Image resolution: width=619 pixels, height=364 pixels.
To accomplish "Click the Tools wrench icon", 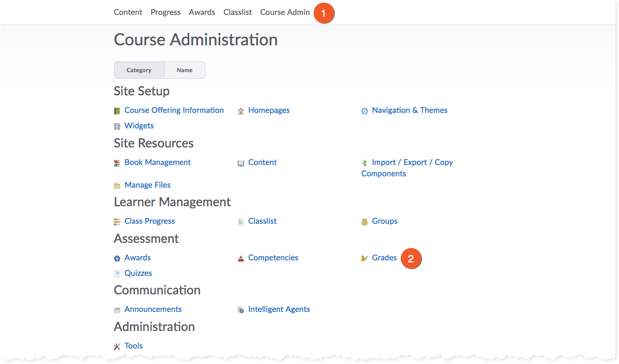I will tap(117, 346).
